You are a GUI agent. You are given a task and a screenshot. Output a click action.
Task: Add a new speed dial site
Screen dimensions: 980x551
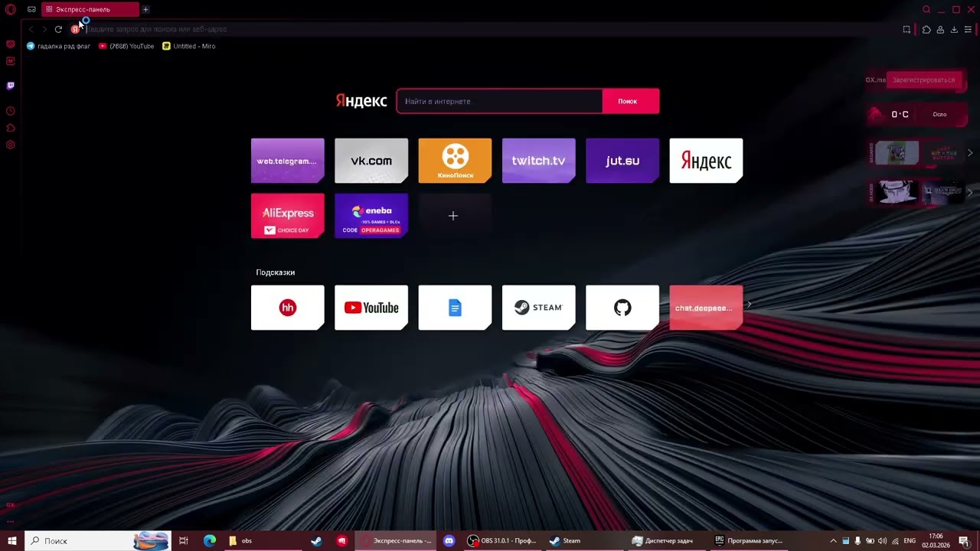click(455, 216)
